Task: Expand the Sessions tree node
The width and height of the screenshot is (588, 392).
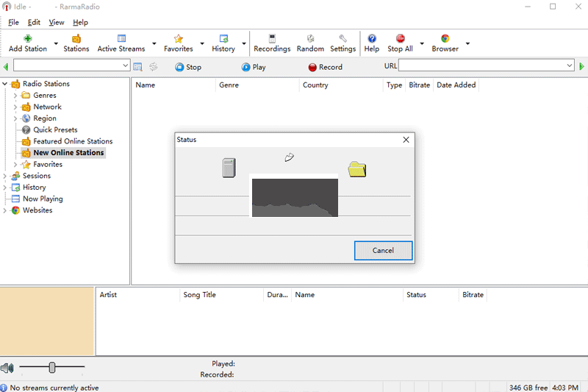Action: tap(5, 176)
